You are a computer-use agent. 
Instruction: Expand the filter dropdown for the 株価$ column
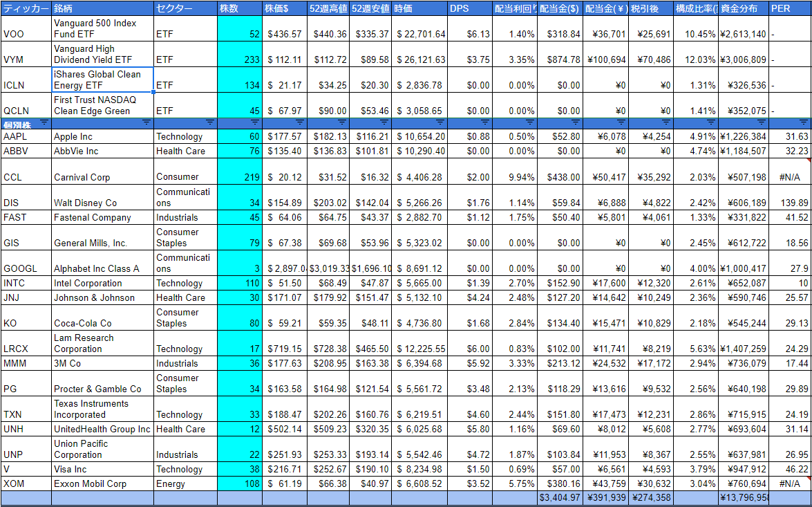(301, 123)
